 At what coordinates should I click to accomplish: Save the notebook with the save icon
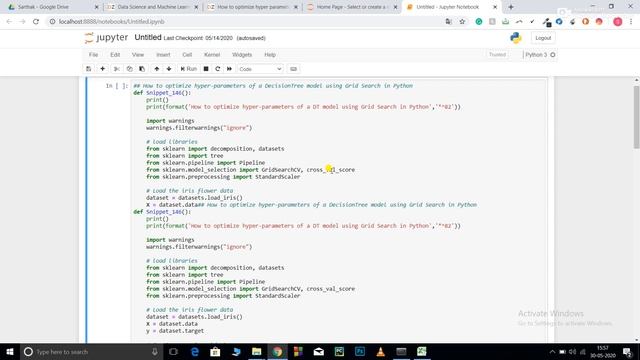(x=89, y=69)
